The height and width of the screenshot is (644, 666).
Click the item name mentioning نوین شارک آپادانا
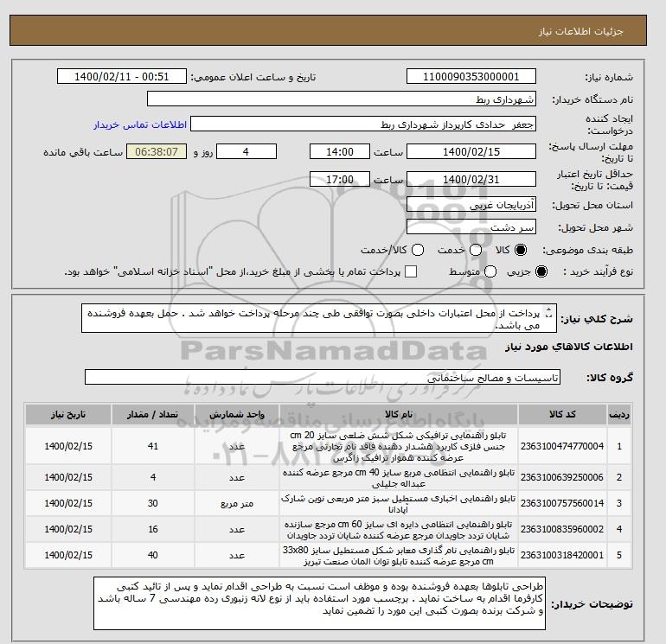(399, 503)
